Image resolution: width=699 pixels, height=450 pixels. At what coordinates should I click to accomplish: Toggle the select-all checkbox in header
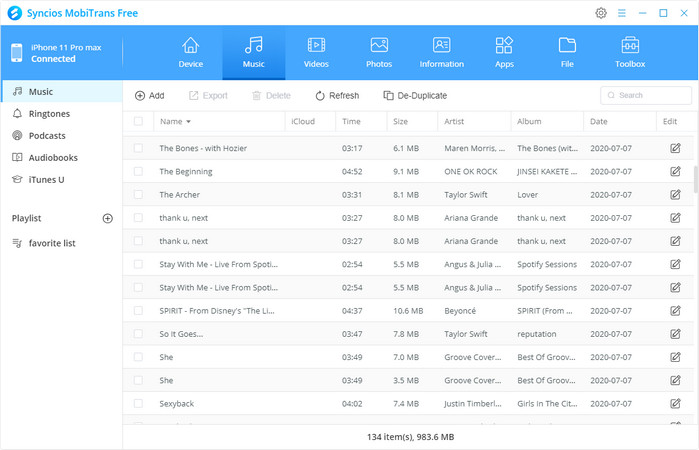138,121
